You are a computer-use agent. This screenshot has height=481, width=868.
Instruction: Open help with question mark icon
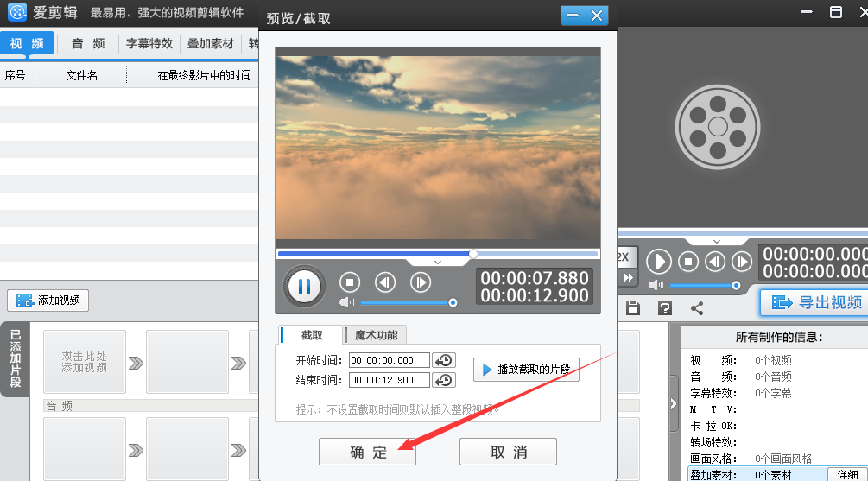[x=664, y=308]
